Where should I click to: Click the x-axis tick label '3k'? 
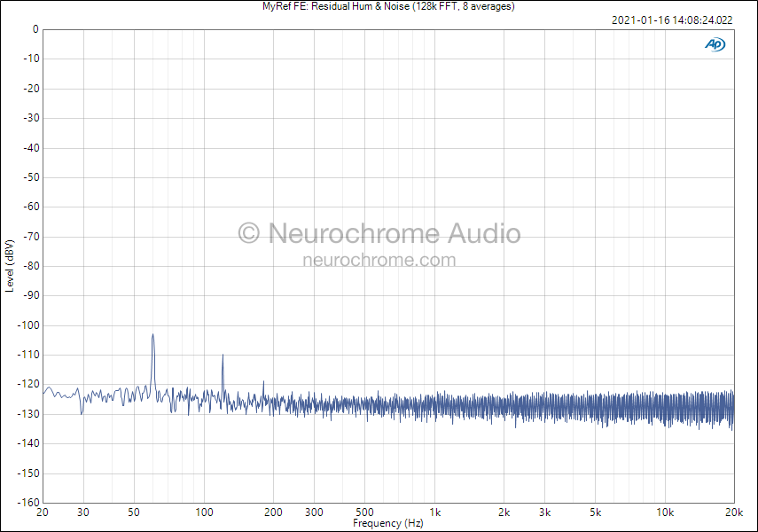(x=545, y=512)
